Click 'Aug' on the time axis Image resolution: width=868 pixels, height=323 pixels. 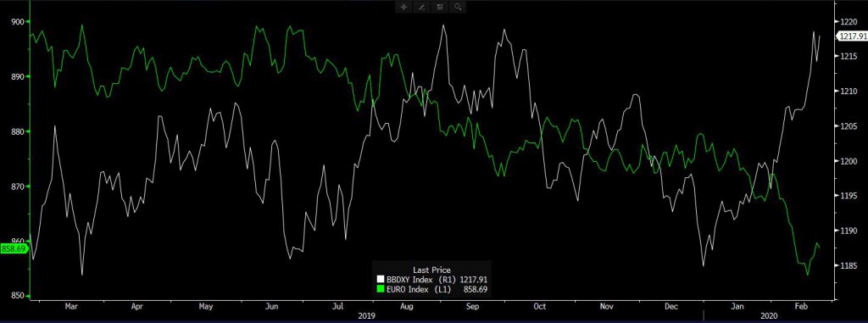[406, 306]
